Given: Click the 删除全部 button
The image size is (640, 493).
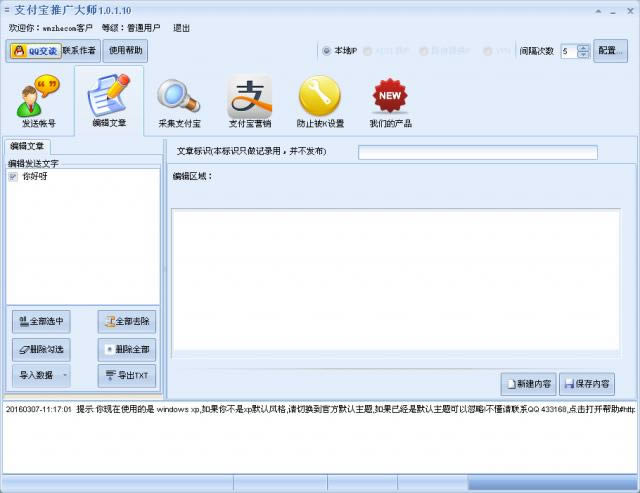Looking at the screenshot, I should coord(127,349).
